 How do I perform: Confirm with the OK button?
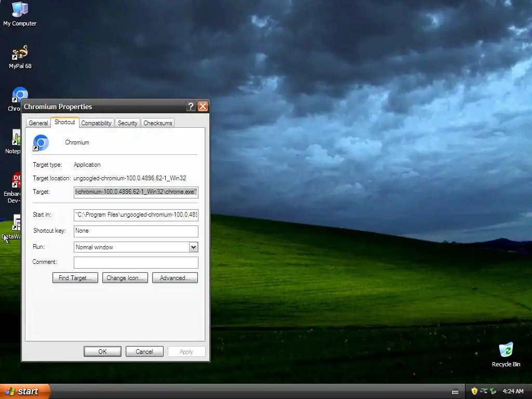(x=102, y=352)
